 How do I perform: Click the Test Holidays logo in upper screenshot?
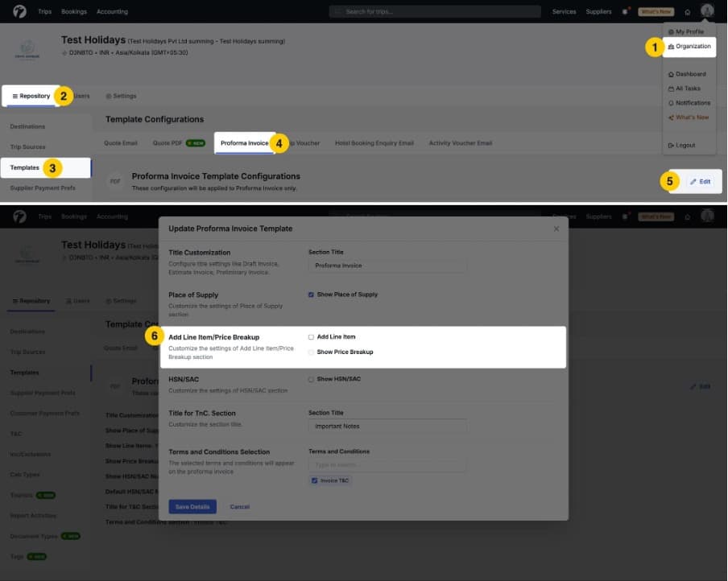tap(27, 50)
